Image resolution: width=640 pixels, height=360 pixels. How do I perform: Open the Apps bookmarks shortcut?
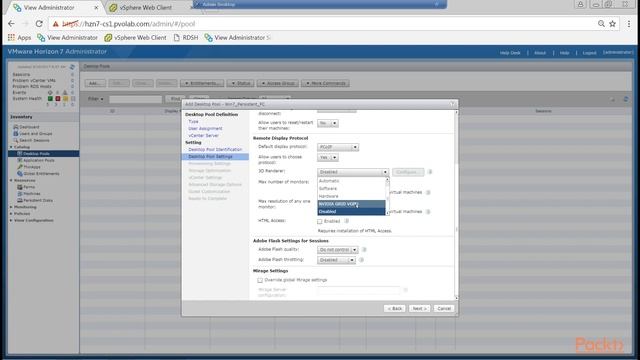point(19,38)
